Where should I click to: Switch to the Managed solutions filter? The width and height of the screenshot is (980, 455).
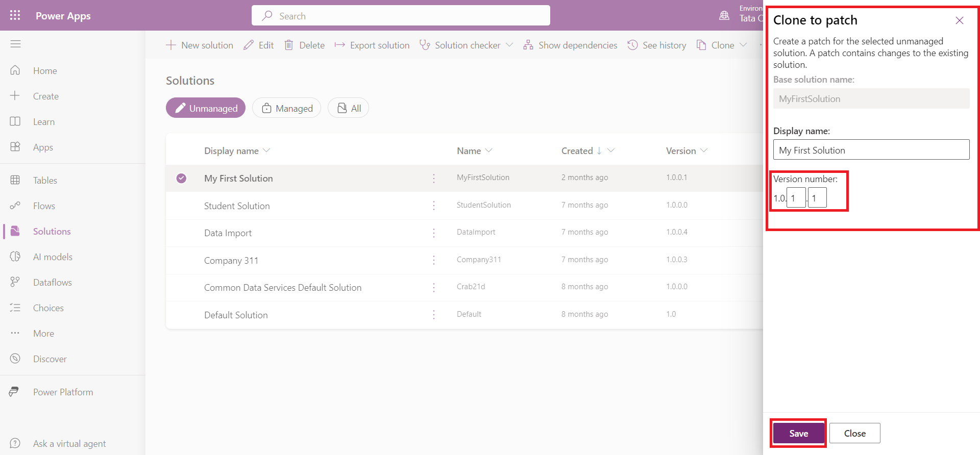pos(287,108)
